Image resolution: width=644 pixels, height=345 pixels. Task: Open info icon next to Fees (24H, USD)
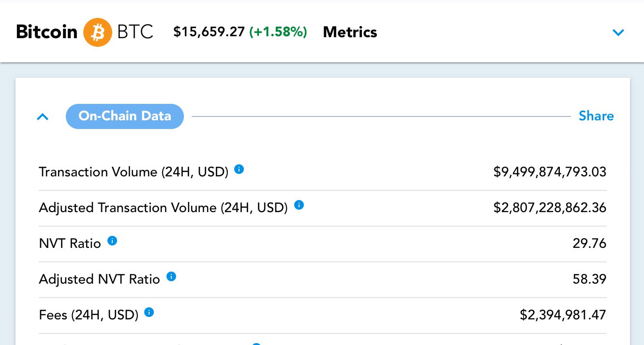(150, 313)
